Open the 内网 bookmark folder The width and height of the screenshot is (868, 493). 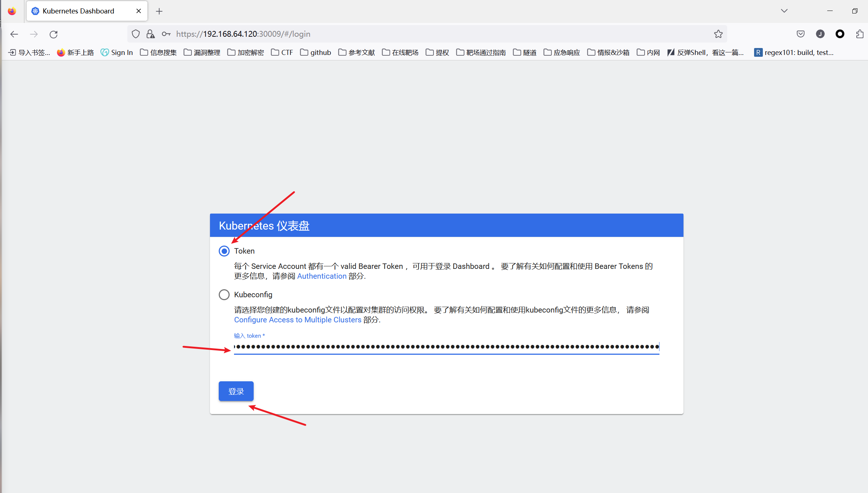(648, 52)
